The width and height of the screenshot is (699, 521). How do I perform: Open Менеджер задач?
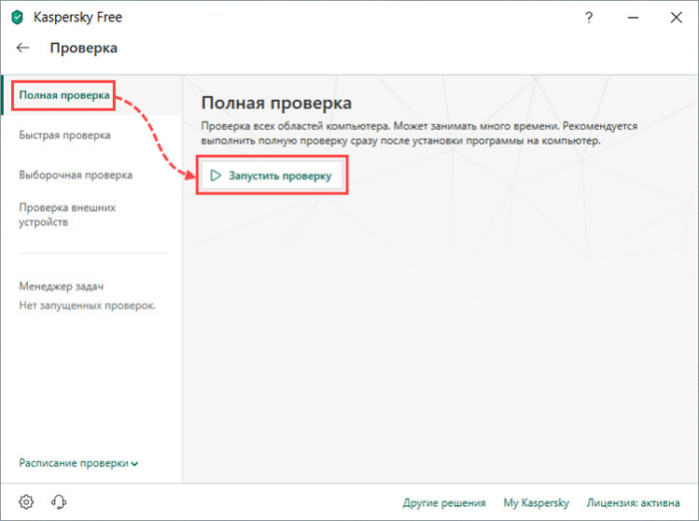click(61, 286)
